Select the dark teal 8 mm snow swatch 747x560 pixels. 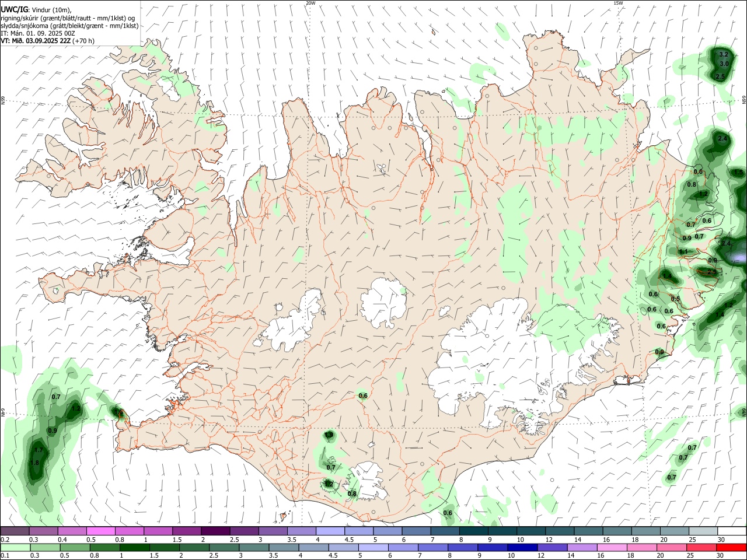point(474,531)
